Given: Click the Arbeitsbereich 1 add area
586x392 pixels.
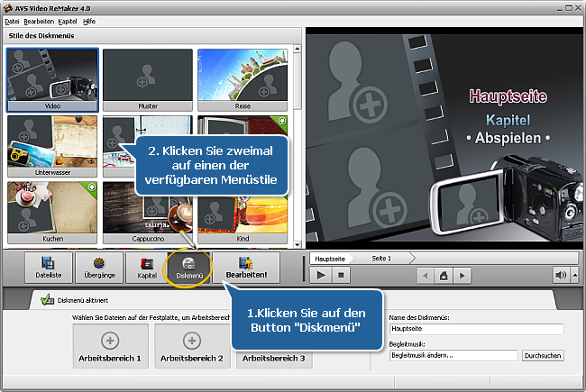Looking at the screenshot, I should 110,346.
